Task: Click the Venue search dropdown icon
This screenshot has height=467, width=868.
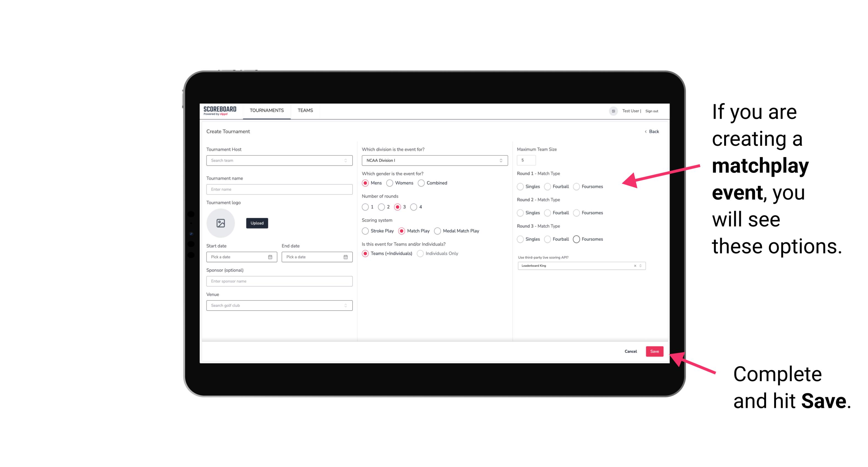Action: (345, 305)
